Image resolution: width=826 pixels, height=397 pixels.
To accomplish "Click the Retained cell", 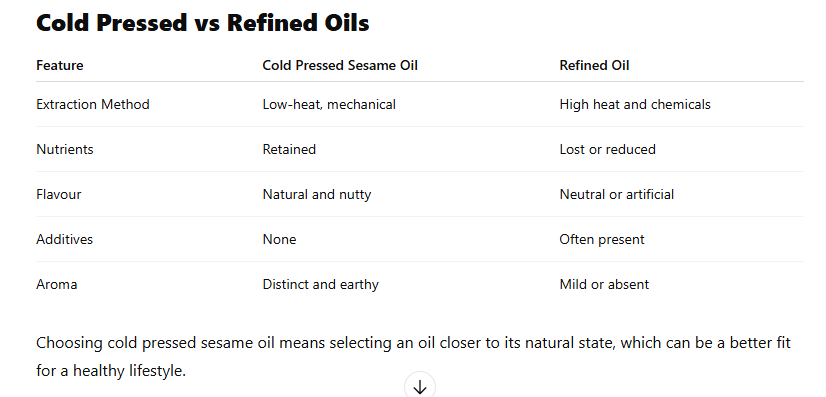I will 289,149.
